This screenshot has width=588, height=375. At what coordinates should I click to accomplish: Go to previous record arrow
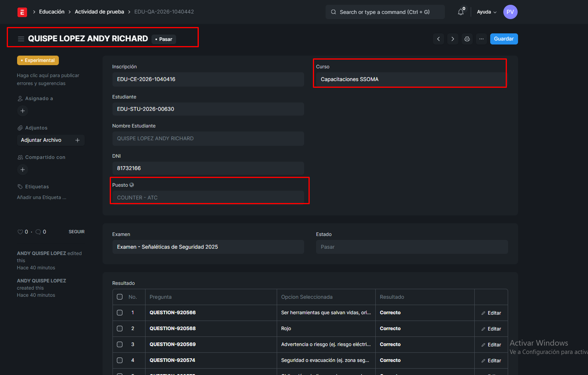pyautogui.click(x=439, y=39)
